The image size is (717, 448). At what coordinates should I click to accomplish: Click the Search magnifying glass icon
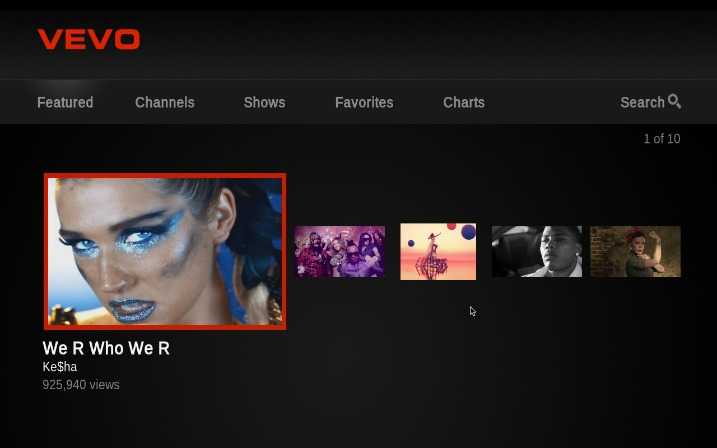[x=675, y=101]
